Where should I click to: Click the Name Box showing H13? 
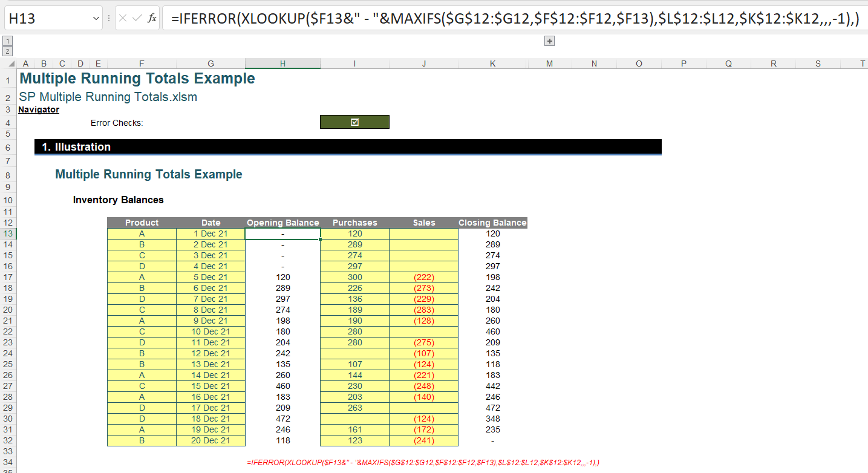click(x=48, y=19)
